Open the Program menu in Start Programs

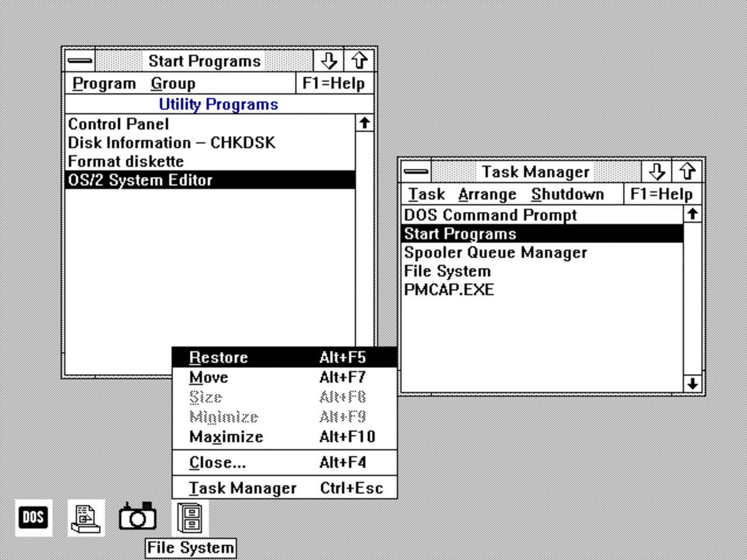(x=104, y=83)
